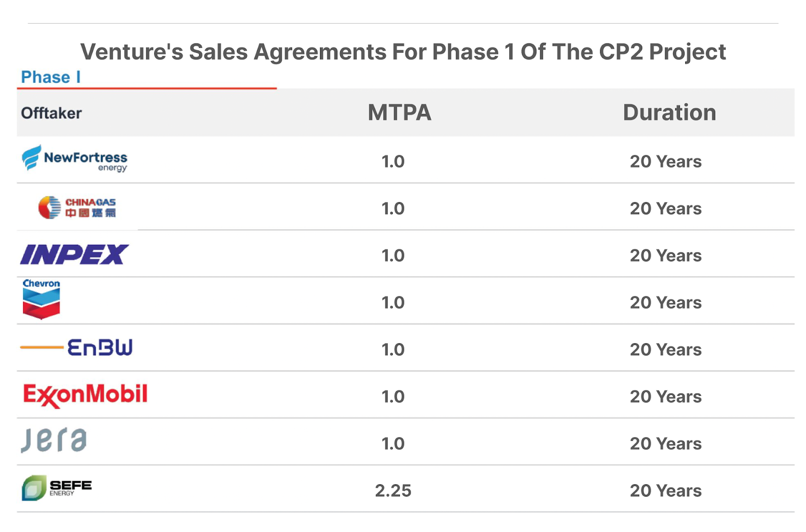Click the SEFE Energy logo
806x532 pixels.
56,488
